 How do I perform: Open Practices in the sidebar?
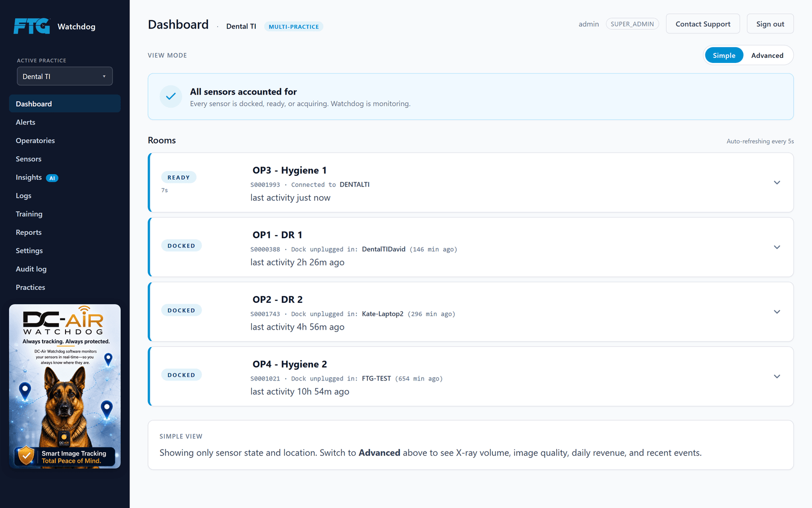[64, 287]
